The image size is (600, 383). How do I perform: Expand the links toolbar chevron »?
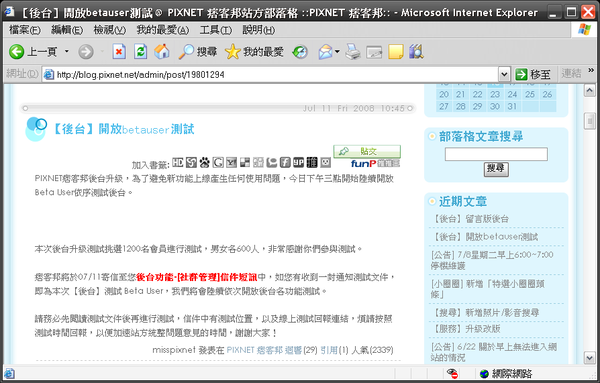pos(591,70)
